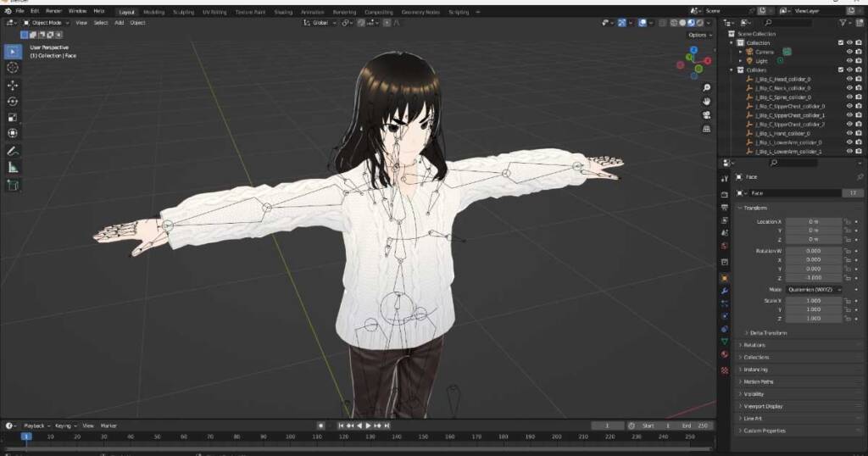Open the Modifier wrench properties tab
The image size is (868, 456).
coord(725,291)
